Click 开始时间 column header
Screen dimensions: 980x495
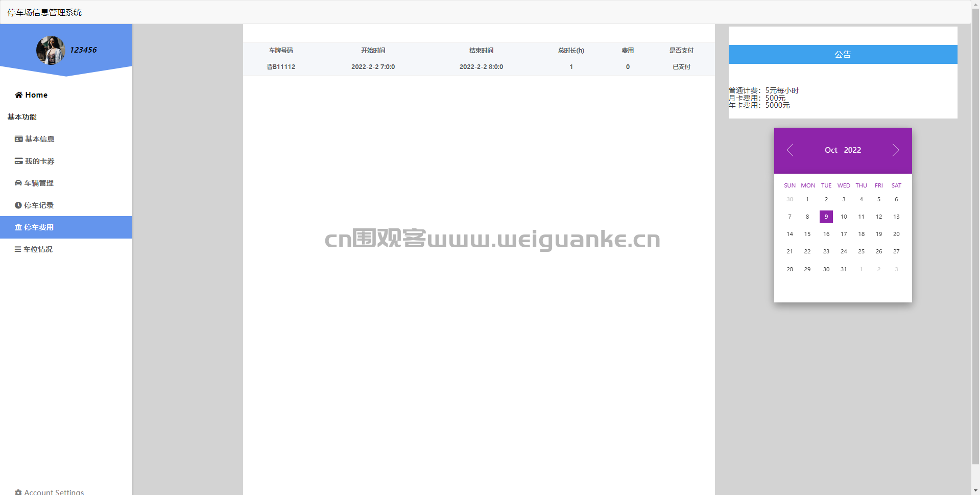[373, 51]
